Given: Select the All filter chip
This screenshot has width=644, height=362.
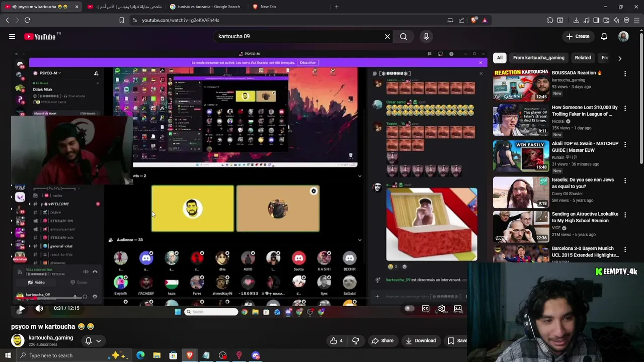Looking at the screenshot, I should (500, 58).
